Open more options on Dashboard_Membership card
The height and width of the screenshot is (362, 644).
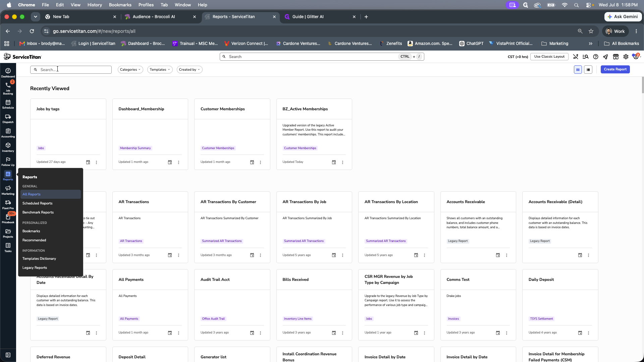coord(178,162)
